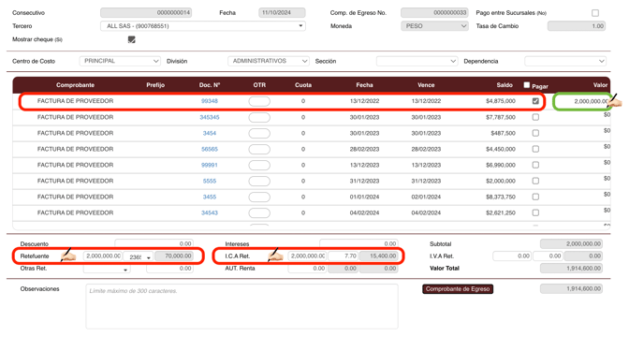Open the Retefuente rate code dropdown

coord(139,256)
